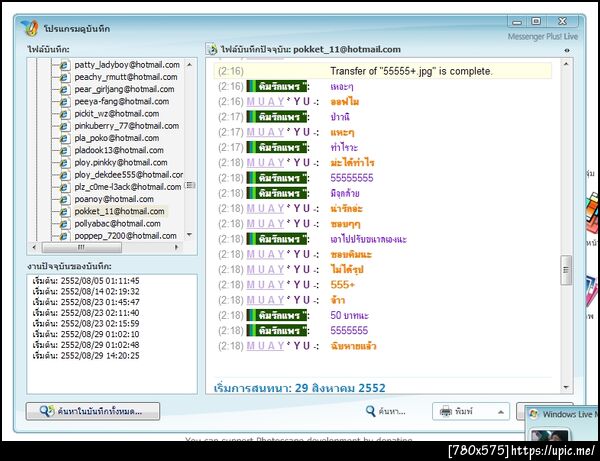The height and width of the screenshot is (461, 600).
Task: Click the file list scroll down arrow
Action: [189, 235]
